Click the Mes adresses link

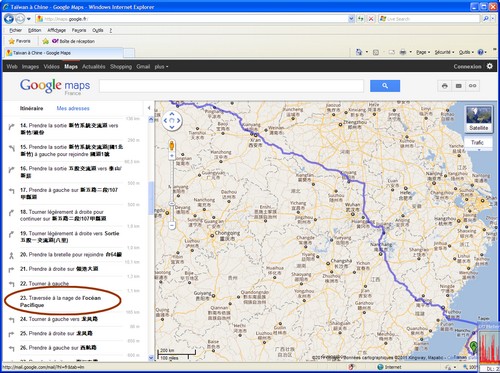pos(73,108)
